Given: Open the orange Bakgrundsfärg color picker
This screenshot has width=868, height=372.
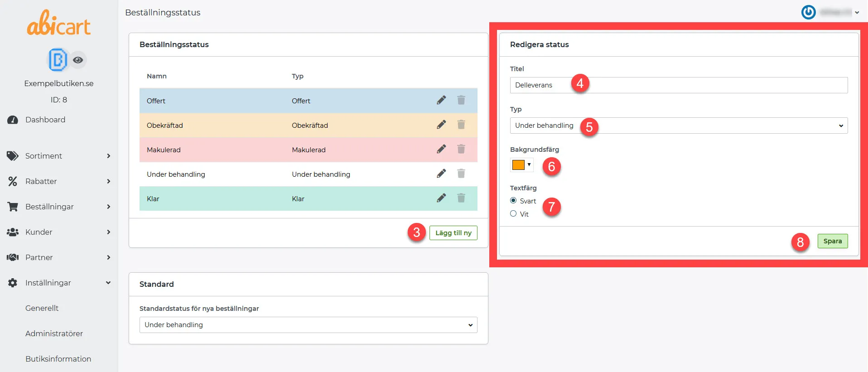Looking at the screenshot, I should (x=522, y=165).
